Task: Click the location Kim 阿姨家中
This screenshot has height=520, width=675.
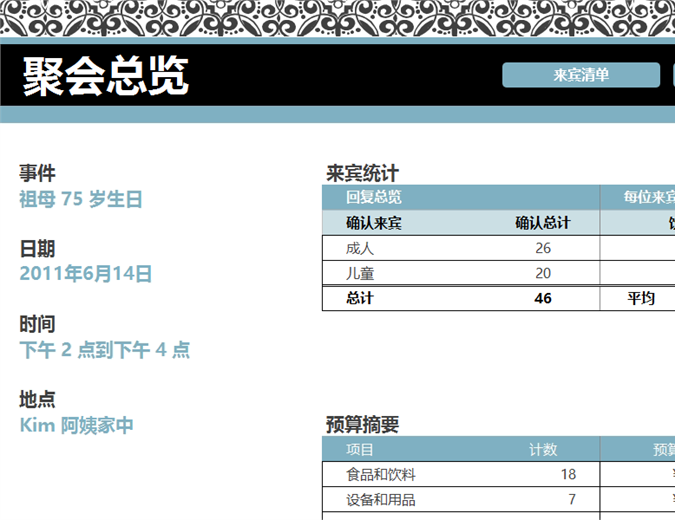Action: tap(77, 425)
